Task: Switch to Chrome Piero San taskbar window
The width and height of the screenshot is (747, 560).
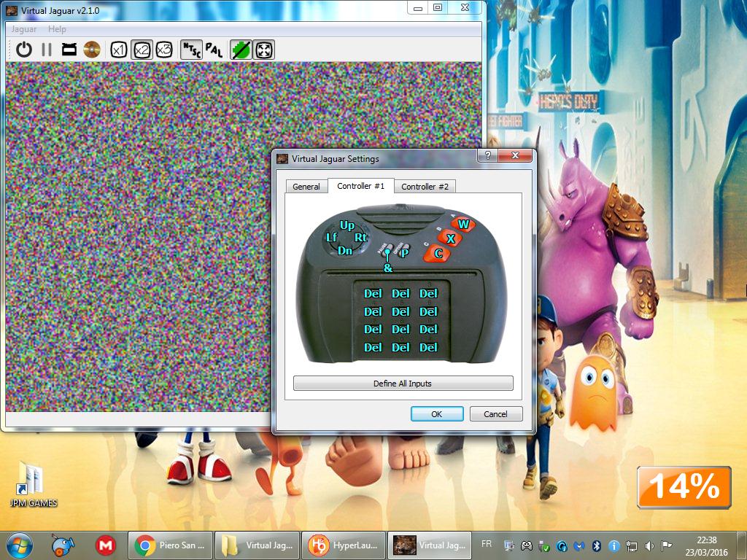Action: coord(171,545)
